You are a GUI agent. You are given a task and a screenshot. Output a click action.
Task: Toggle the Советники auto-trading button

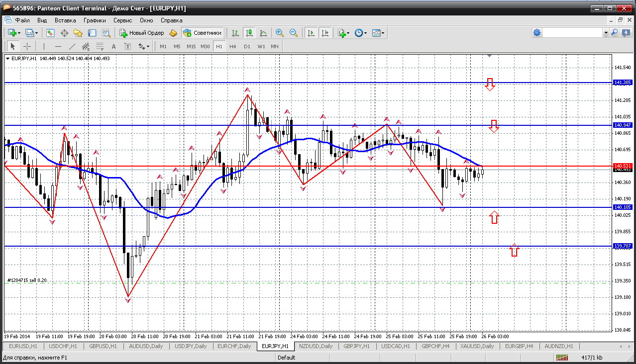[x=202, y=33]
